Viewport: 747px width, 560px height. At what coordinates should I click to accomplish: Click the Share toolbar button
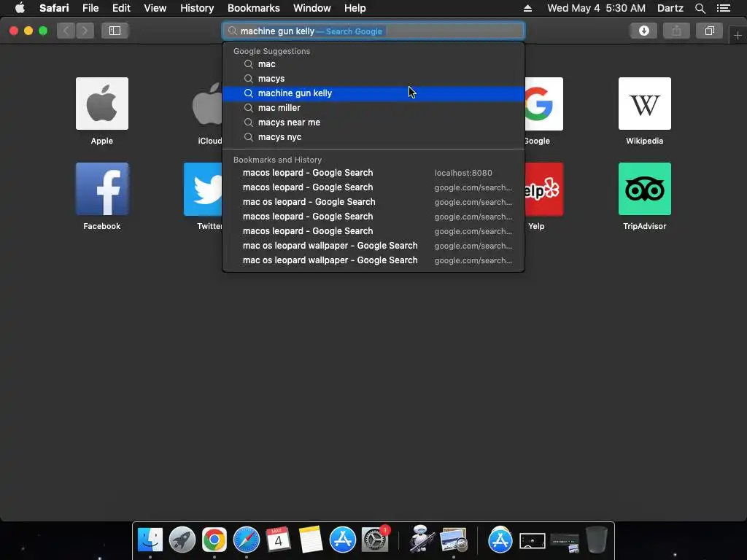point(676,31)
